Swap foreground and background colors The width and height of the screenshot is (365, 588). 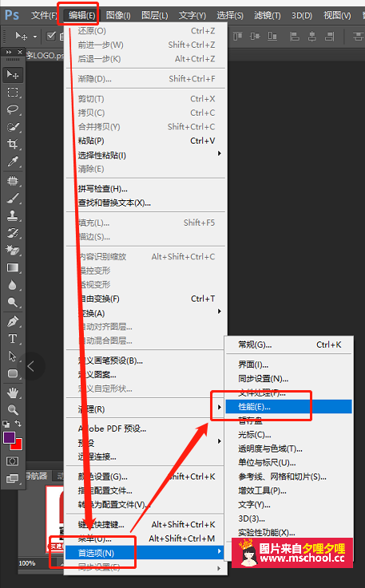pos(18,424)
